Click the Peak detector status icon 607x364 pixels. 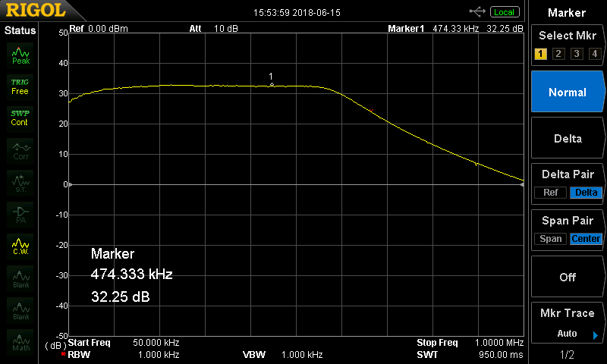pyautogui.click(x=20, y=55)
